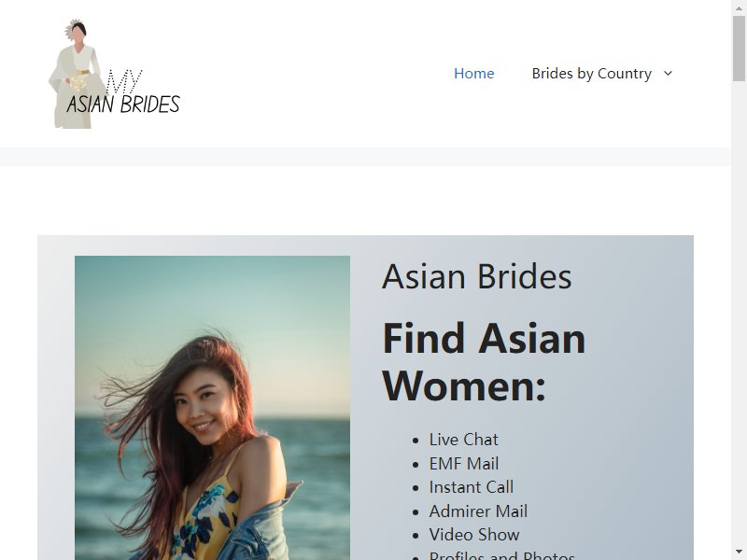Screen dimensions: 747x560
Task: Click the MY ASIAN BRIDES logo text
Action: (x=123, y=92)
